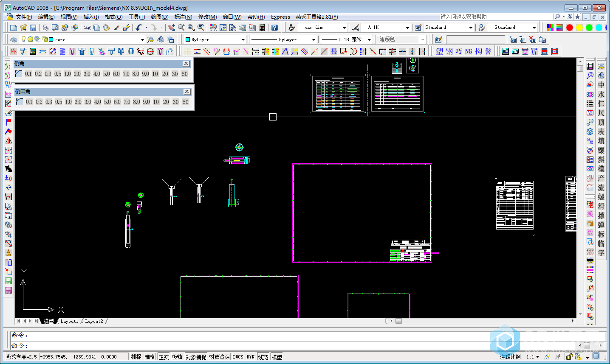Screen dimensions: 610x364
Task: Select 0.5 in the 倒角 chamfer panel
Action: pyautogui.click(x=58, y=74)
